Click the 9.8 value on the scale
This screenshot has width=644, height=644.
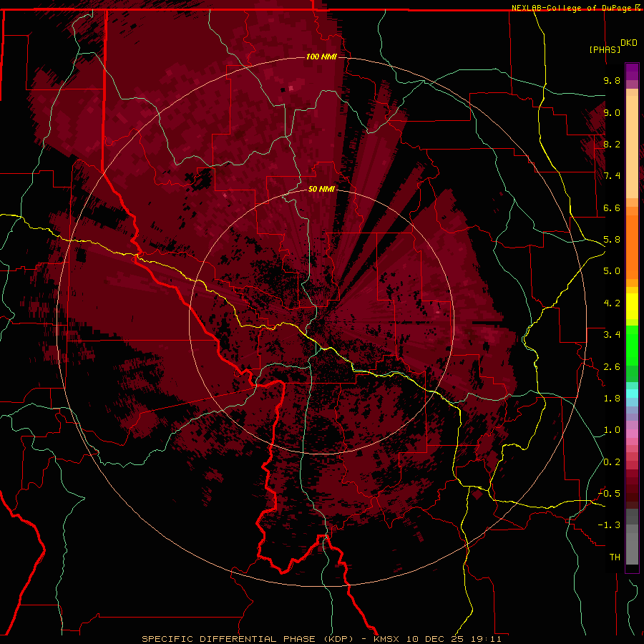[612, 80]
